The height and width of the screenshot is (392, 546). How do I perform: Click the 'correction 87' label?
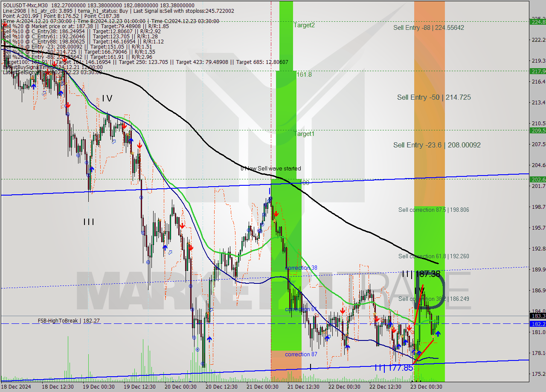pos(301,354)
